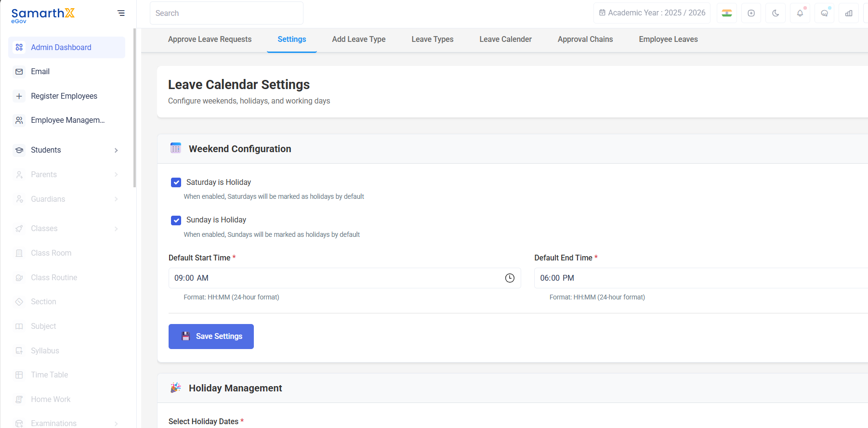This screenshot has width=868, height=428.
Task: Click the India flag language icon
Action: click(x=727, y=13)
